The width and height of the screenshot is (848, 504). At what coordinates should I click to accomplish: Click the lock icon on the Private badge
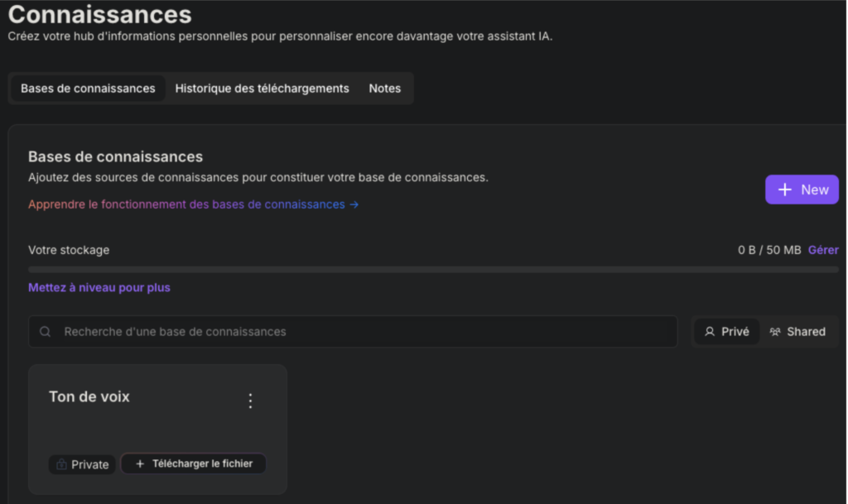(x=61, y=464)
